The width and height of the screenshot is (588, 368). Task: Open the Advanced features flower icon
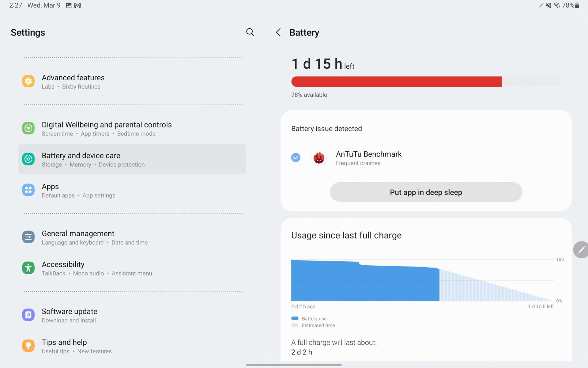click(x=28, y=81)
